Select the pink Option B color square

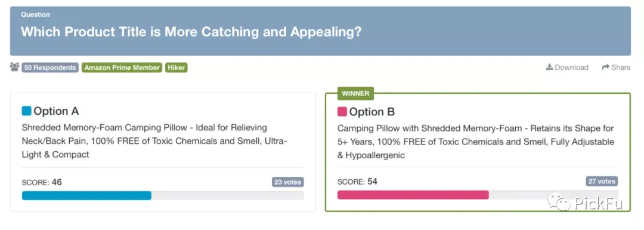pos(342,112)
